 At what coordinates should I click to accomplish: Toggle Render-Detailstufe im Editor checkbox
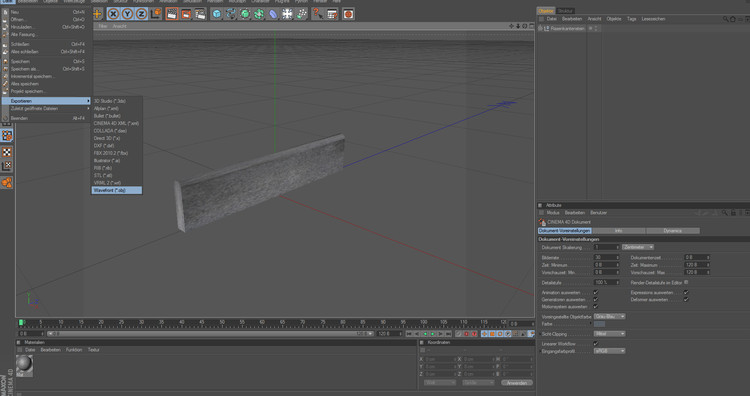pos(686,282)
